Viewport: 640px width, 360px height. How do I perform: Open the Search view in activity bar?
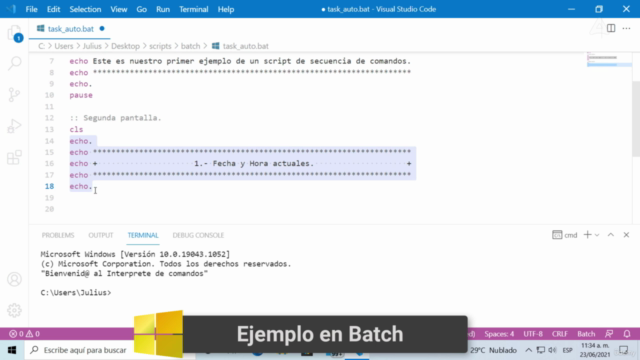click(x=14, y=63)
